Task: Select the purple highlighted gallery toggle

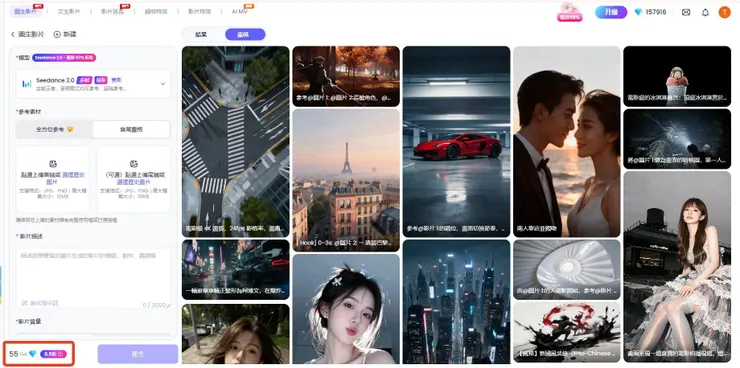Action: pyautogui.click(x=244, y=34)
